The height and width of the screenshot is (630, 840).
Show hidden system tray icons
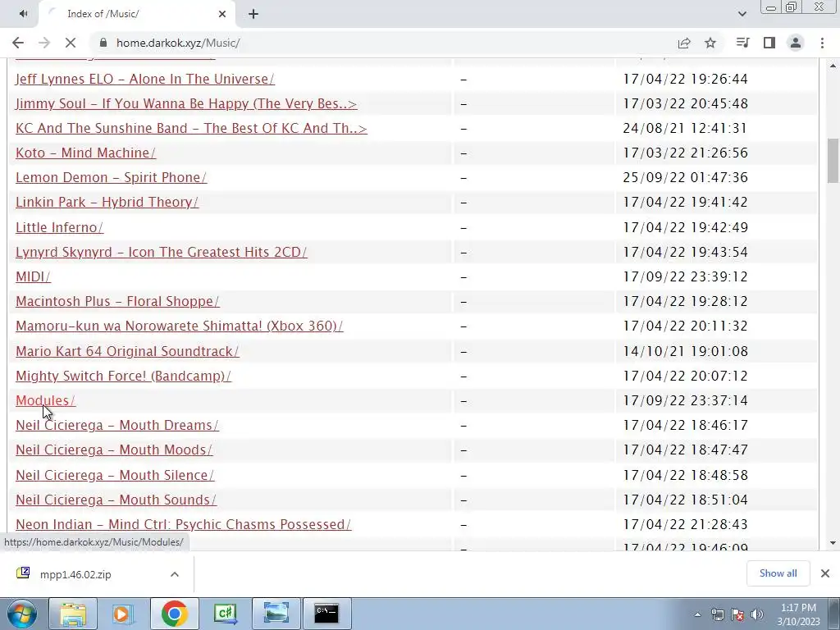tap(697, 614)
